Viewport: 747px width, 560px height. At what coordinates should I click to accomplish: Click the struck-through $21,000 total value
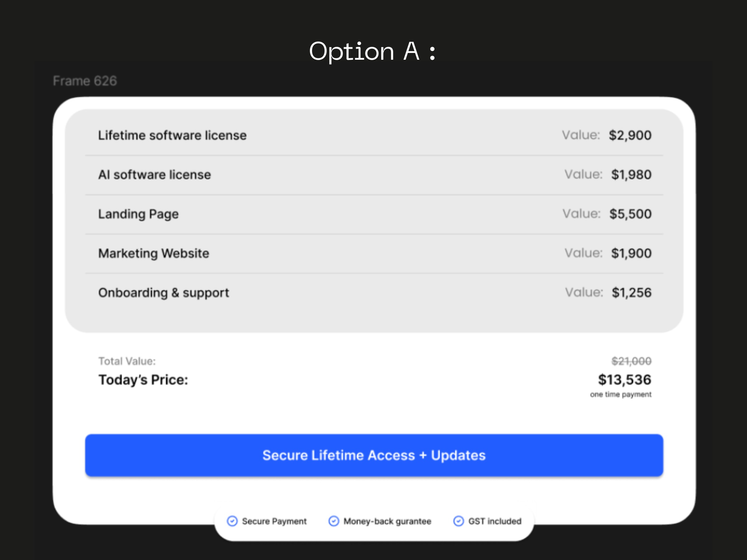click(x=631, y=361)
